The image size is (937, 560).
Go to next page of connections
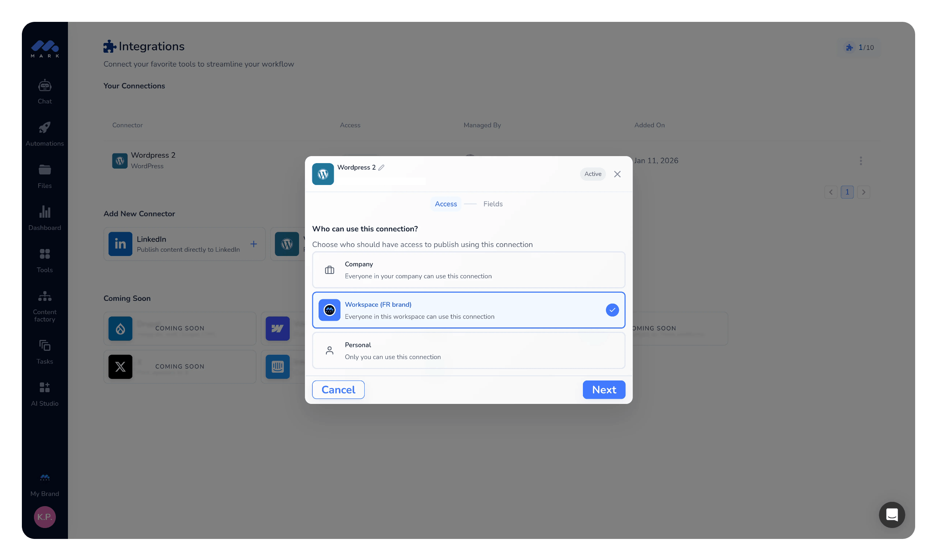(x=864, y=192)
